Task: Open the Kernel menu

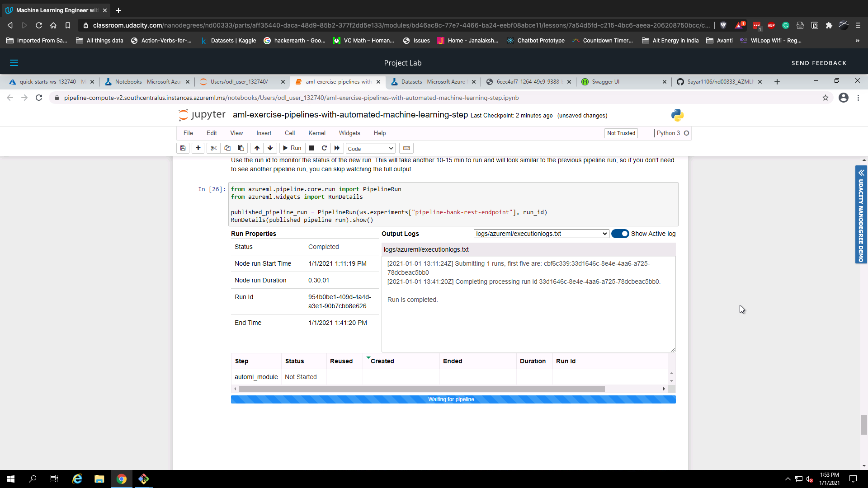Action: 316,133
